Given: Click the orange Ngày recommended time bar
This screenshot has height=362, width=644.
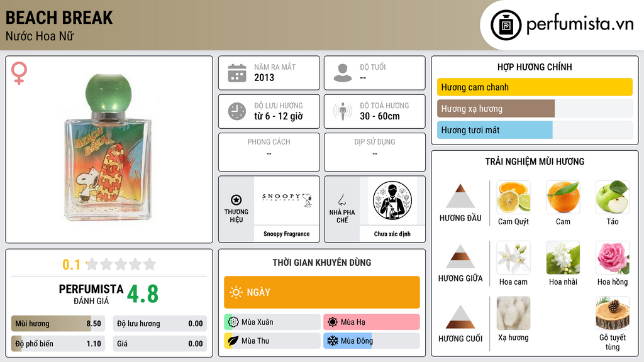Looking at the screenshot, I should point(321,292).
